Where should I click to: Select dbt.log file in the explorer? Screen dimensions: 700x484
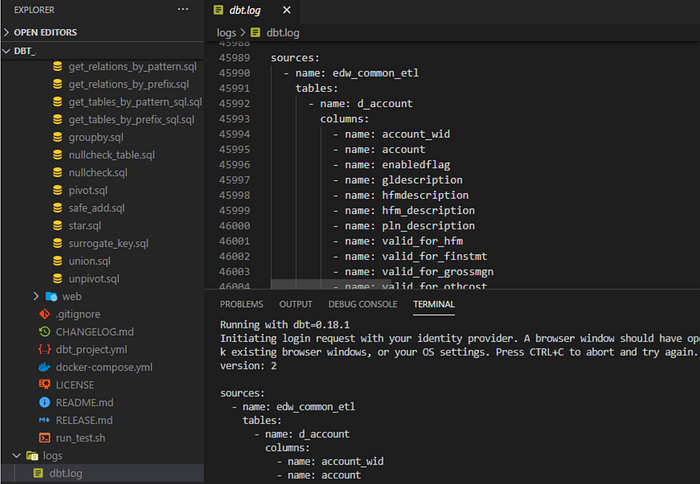tap(66, 473)
